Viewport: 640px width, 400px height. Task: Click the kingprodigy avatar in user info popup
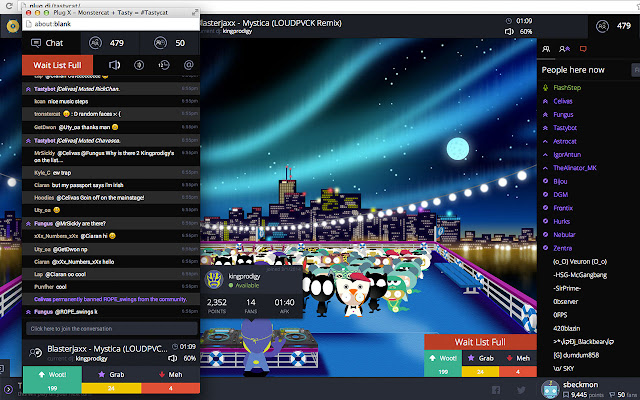coord(214,280)
